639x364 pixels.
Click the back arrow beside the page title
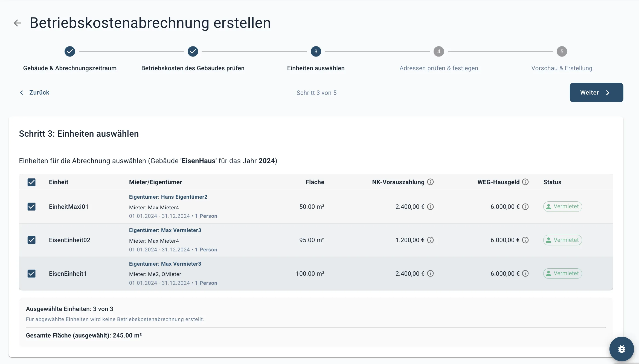pyautogui.click(x=17, y=23)
